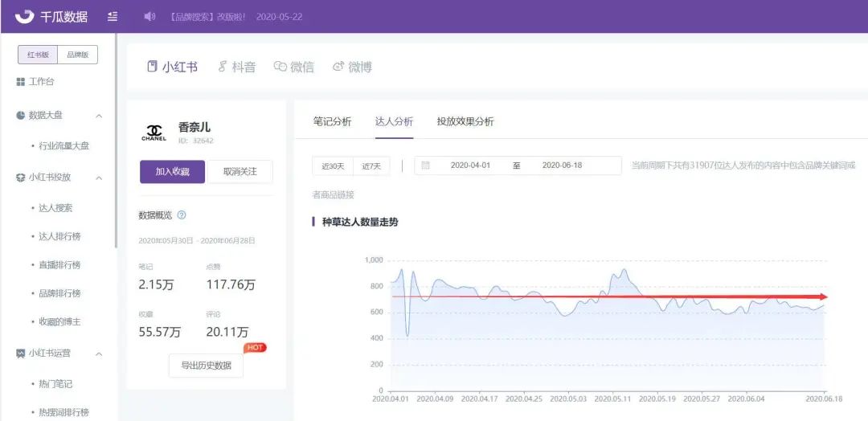This screenshot has height=421, width=868.
Task: Click the sidebar vertical scrollbar
Action: 116,141
